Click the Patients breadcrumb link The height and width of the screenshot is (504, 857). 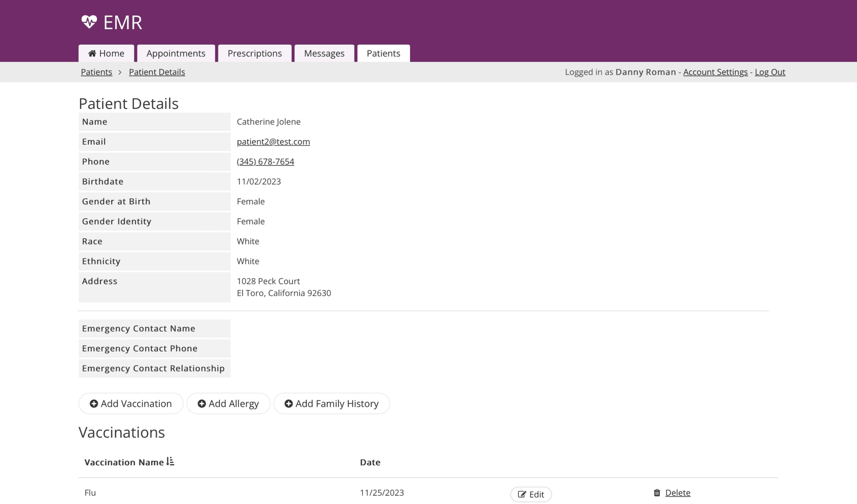(x=96, y=72)
